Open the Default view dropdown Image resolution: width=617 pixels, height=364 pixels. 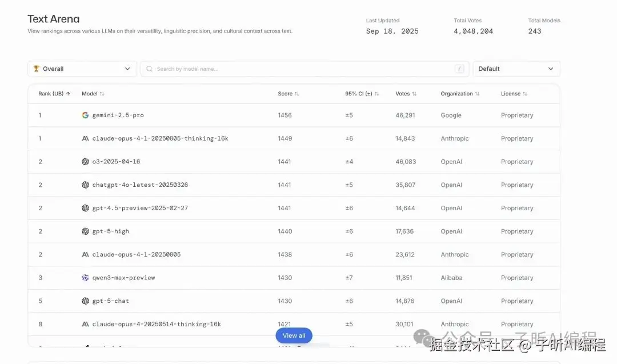pos(516,69)
